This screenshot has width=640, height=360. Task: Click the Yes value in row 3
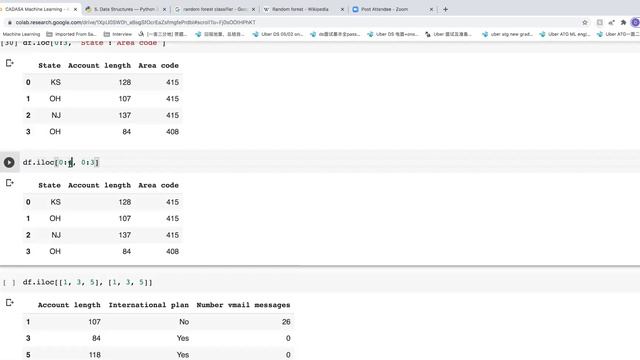(x=183, y=338)
